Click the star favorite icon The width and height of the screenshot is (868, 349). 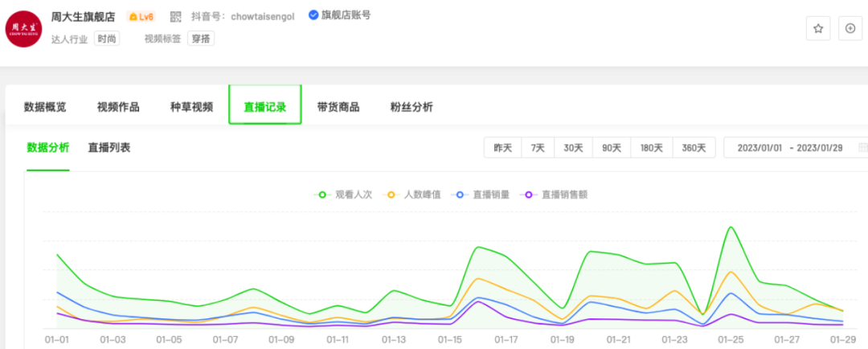pos(818,28)
